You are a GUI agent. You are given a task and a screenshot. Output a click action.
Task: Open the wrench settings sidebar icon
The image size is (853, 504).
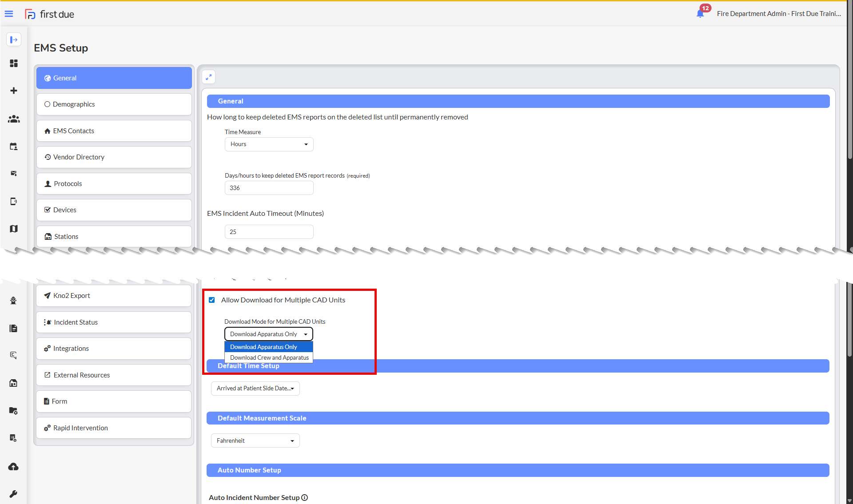click(13, 494)
